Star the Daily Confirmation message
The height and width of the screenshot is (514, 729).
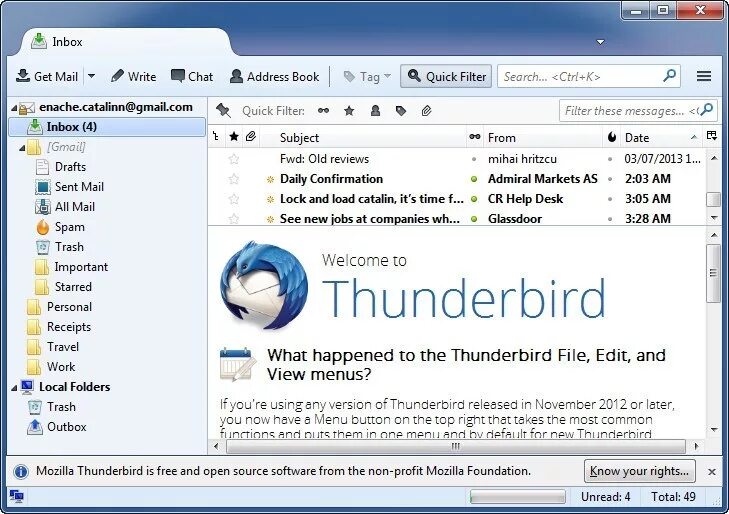point(234,179)
